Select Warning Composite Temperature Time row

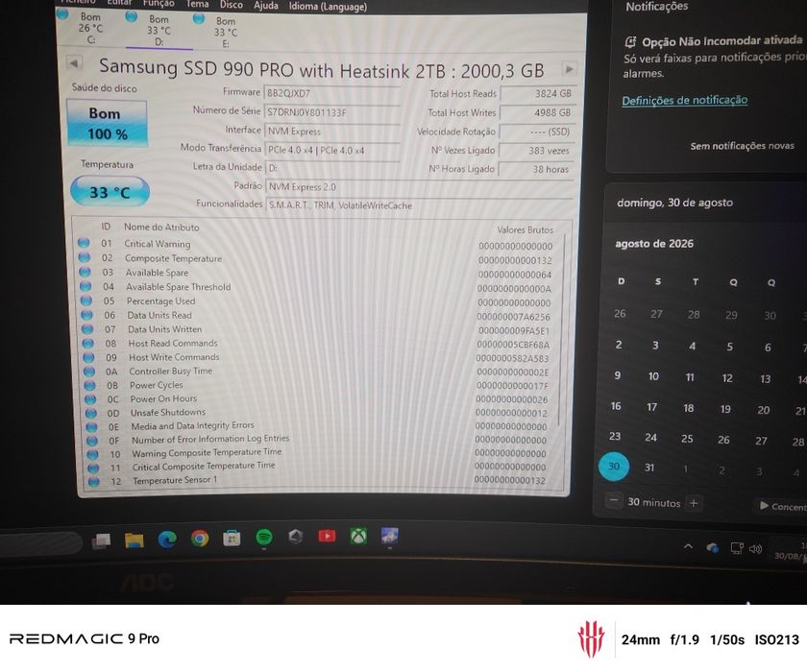(x=316, y=453)
